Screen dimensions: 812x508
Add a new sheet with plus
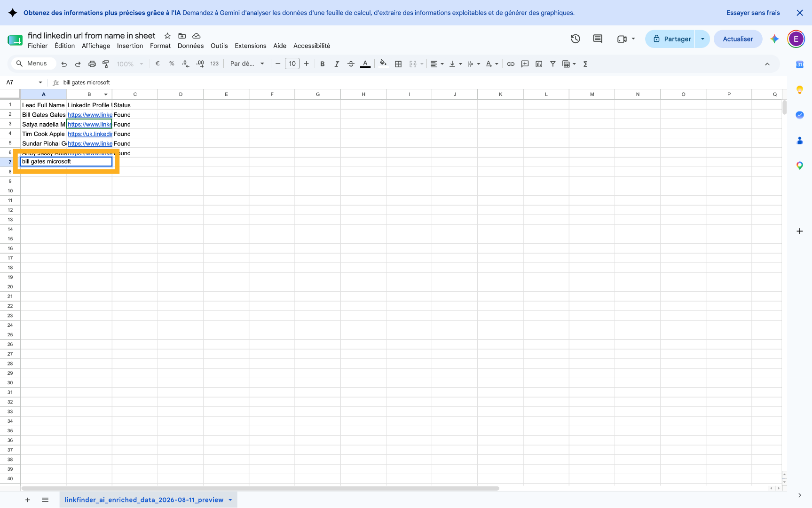[x=28, y=500]
